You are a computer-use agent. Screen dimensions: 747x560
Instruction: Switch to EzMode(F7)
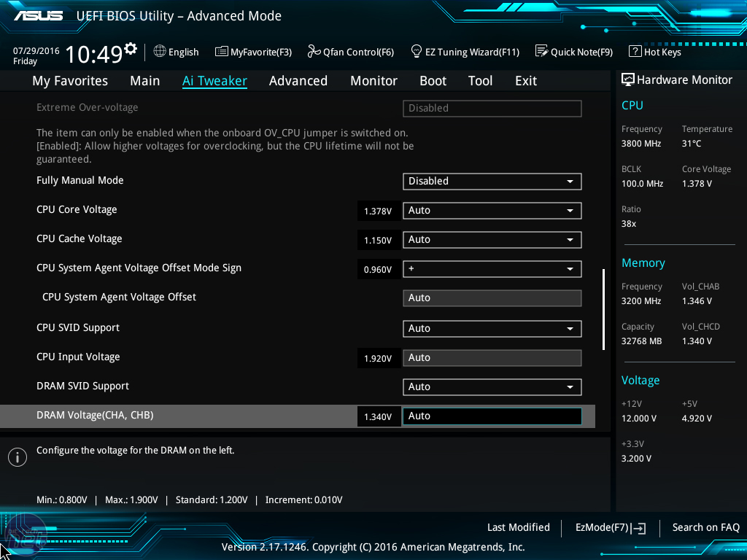(611, 528)
